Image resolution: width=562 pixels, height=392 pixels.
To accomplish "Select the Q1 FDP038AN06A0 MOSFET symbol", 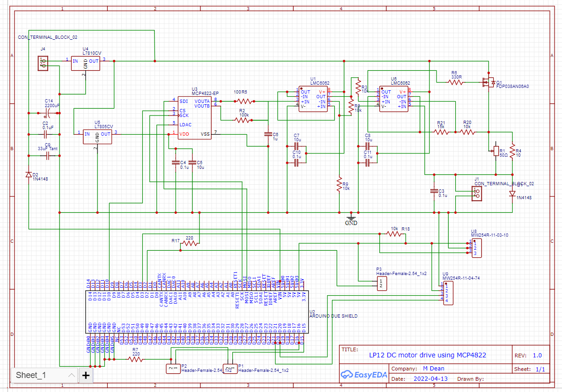I will pyautogui.click(x=488, y=83).
